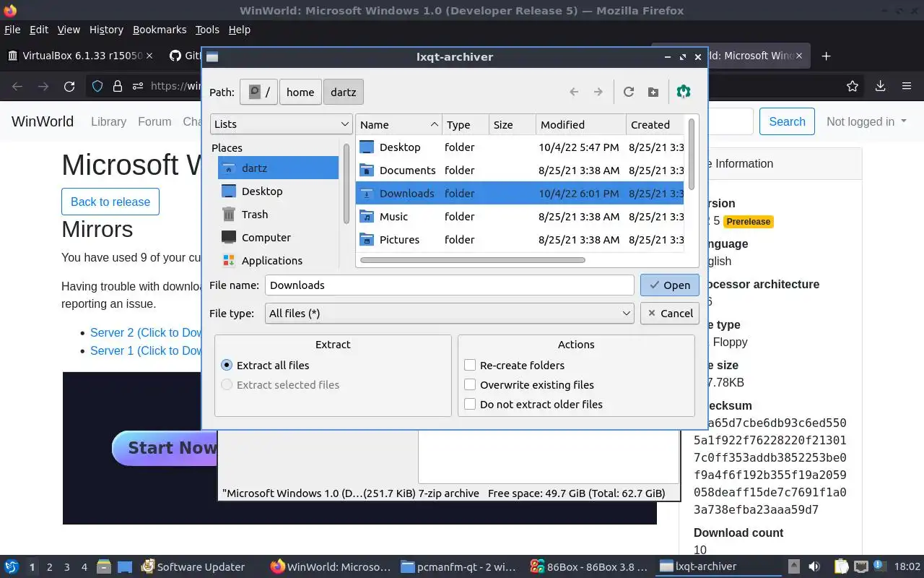Select the Documents folder icon
The height and width of the screenshot is (578, 924).
click(367, 170)
